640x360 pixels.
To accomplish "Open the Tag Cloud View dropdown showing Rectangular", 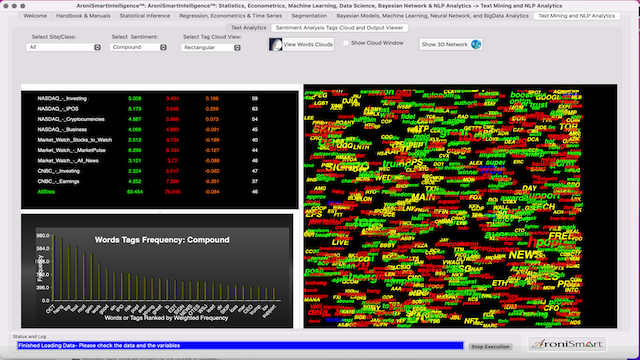I will coord(211,48).
